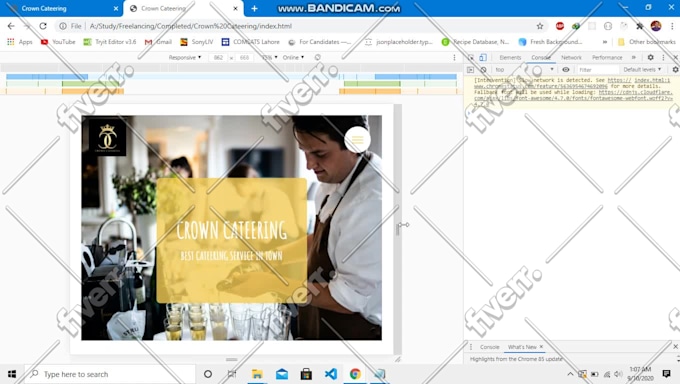Clear the console messages
680x384 pixels.
483,69
